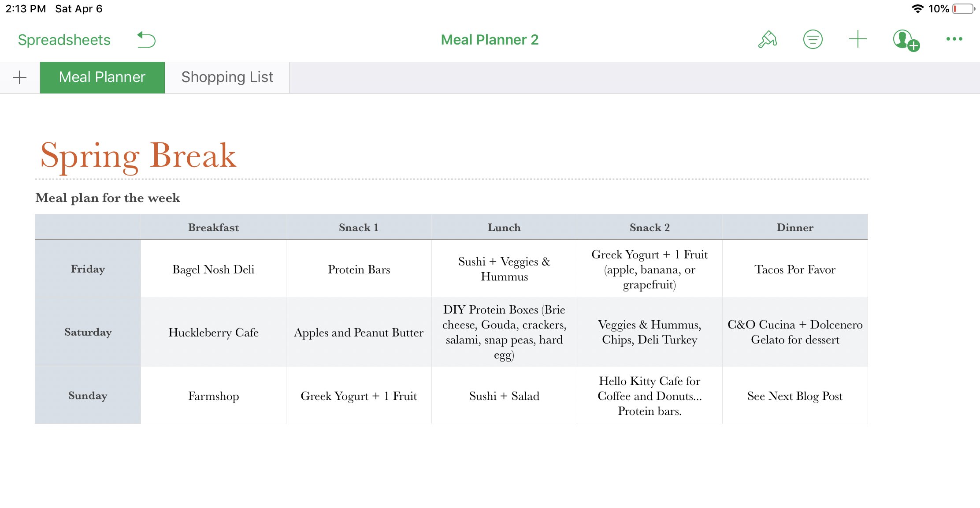Select the Spring Break title text

coord(138,156)
